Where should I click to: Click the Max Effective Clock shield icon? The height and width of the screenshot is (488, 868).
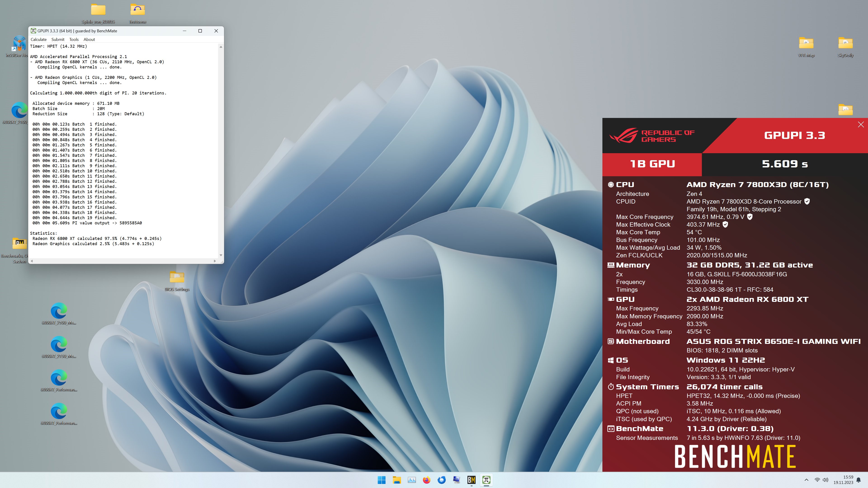click(725, 225)
